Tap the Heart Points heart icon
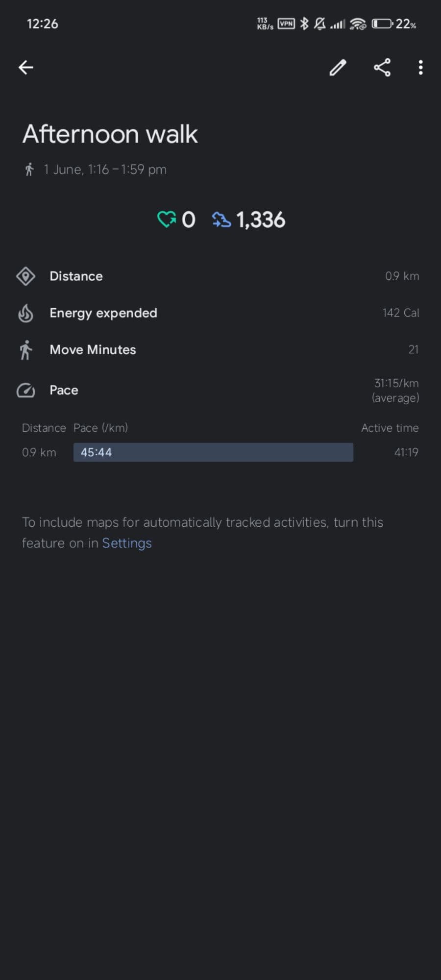The image size is (441, 980). 166,220
